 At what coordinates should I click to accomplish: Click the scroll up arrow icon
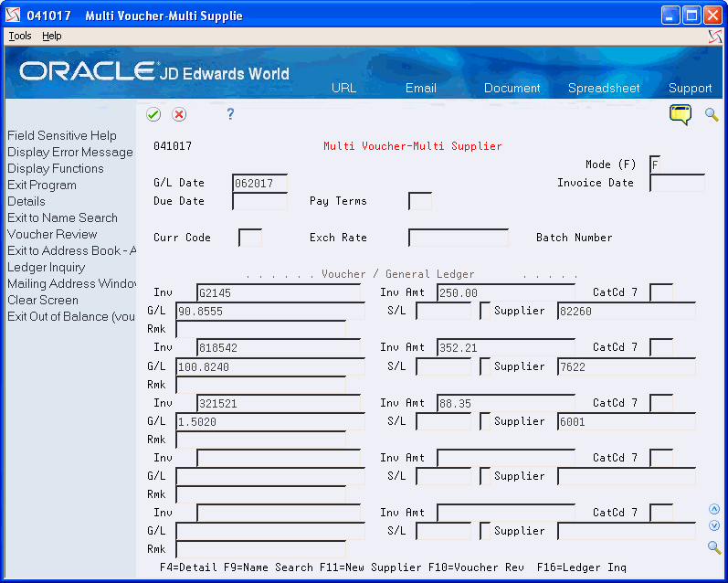(x=714, y=509)
